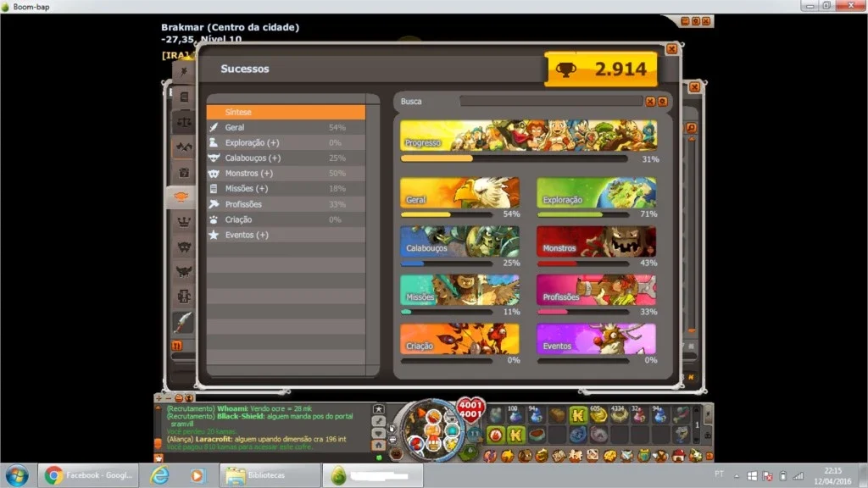Switch to the book sidebar tab
This screenshot has height=488, width=868.
(184, 97)
